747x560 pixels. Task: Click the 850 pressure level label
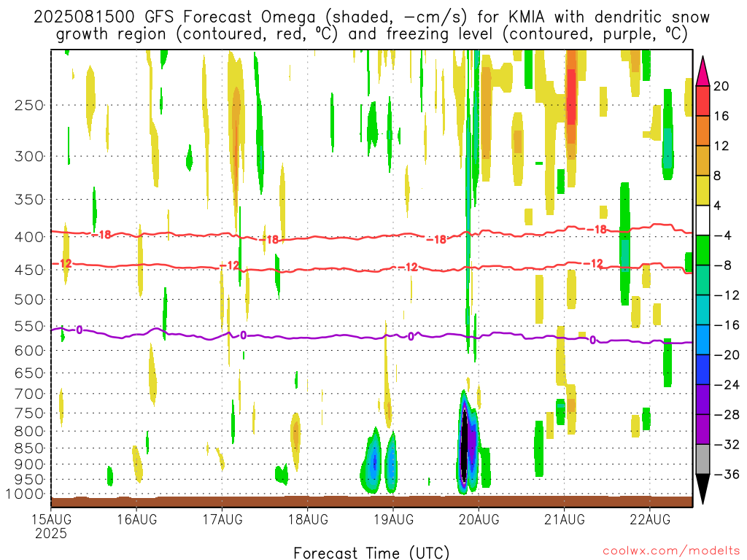point(29,448)
